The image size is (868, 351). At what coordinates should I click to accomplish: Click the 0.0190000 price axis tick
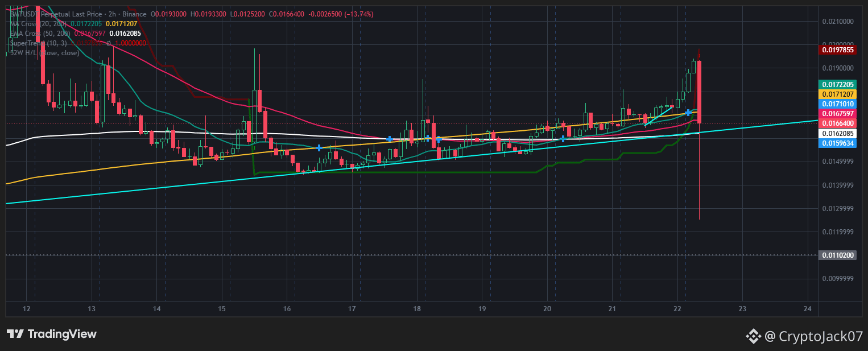tap(838, 68)
